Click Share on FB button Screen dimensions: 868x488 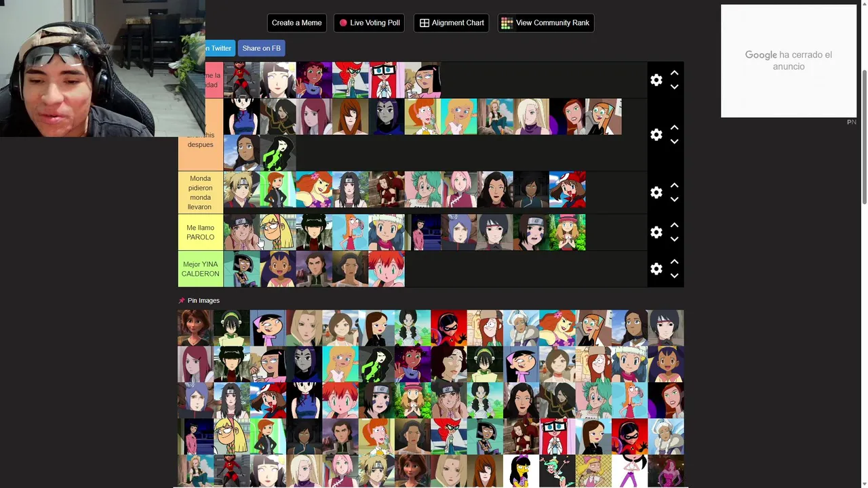pos(261,48)
